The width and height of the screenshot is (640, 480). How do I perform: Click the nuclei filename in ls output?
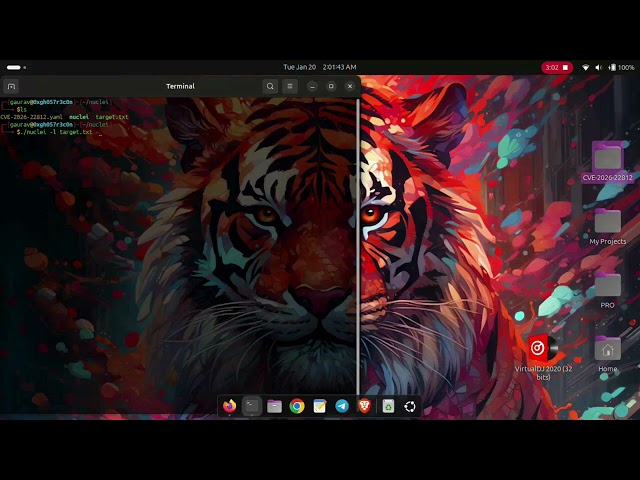(79, 117)
